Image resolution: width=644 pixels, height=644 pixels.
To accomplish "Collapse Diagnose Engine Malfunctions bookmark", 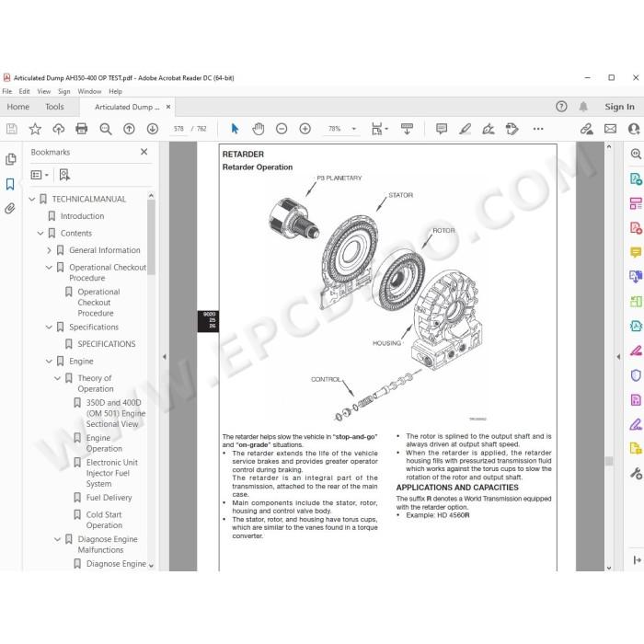I will click(x=57, y=539).
